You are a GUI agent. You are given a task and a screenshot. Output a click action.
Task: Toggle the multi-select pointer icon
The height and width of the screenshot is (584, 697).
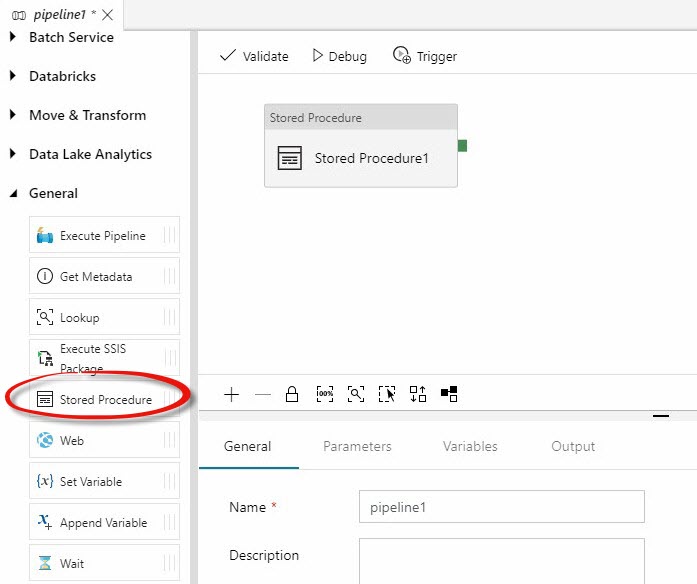pos(387,395)
